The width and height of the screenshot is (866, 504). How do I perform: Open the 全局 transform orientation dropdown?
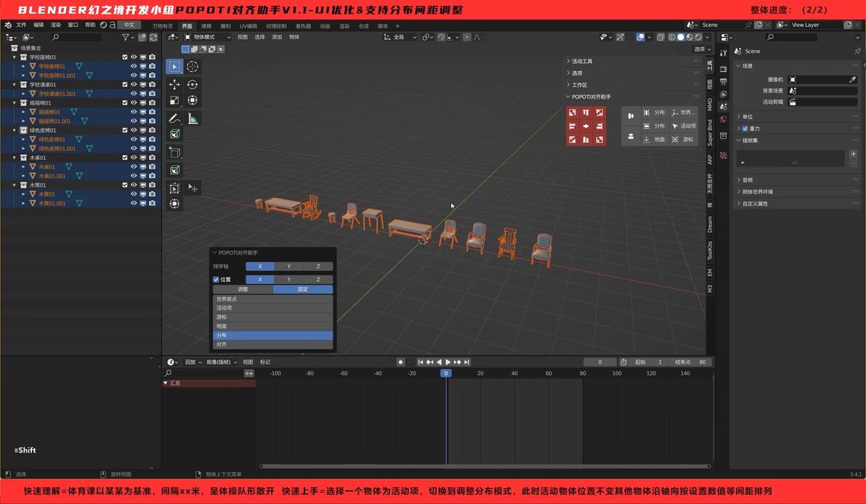tap(401, 37)
